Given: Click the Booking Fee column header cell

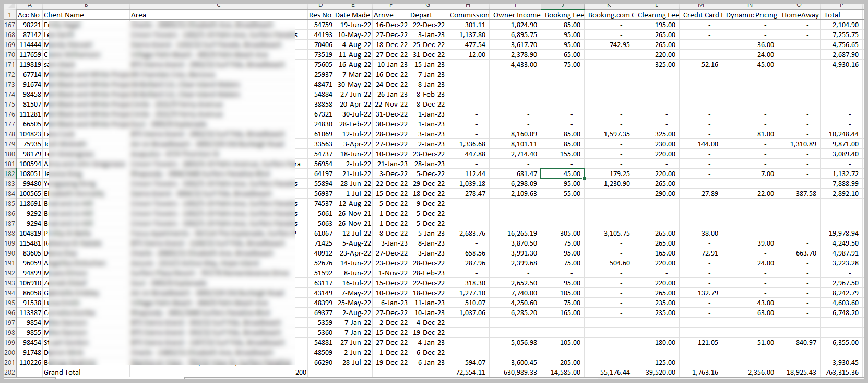Looking at the screenshot, I should (564, 15).
